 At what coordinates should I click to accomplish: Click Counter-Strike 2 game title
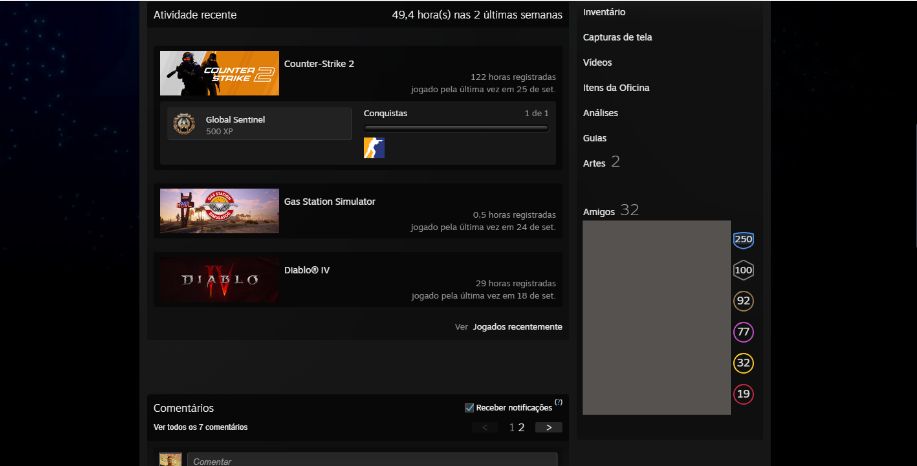[x=319, y=64]
